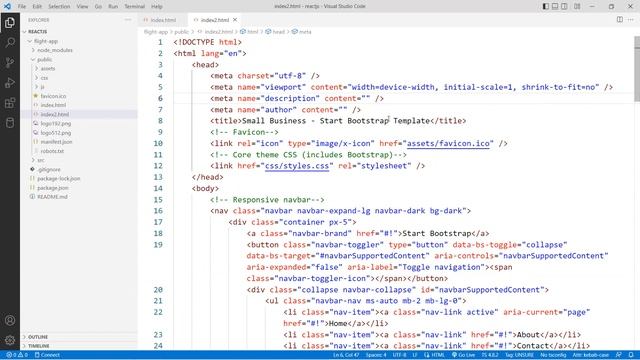Follow the assets/favicon.ico link in code
The width and height of the screenshot is (640, 360).
click(x=448, y=143)
